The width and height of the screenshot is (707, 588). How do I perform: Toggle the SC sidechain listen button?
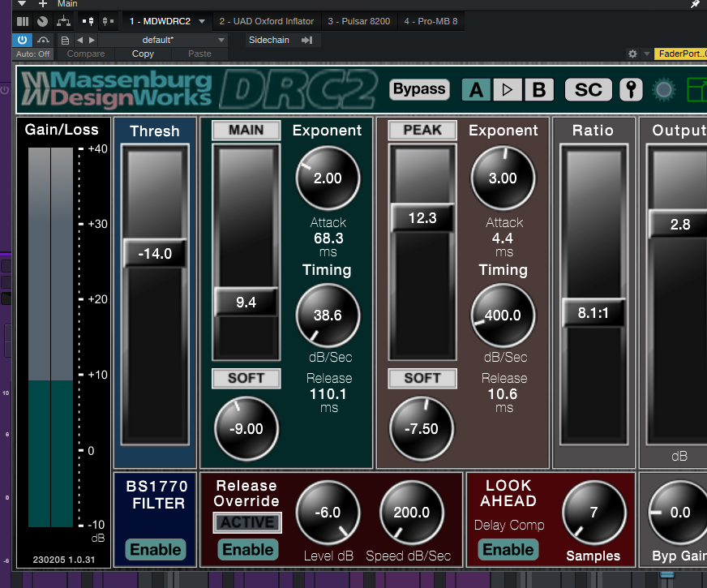pyautogui.click(x=589, y=90)
